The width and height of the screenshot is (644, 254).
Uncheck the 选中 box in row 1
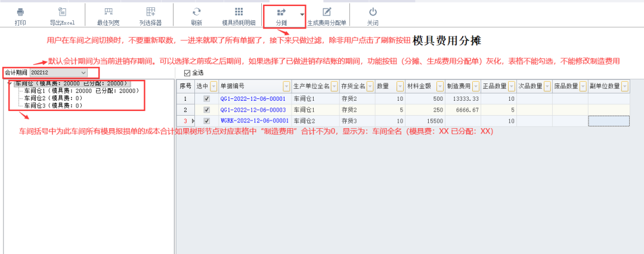coord(206,98)
